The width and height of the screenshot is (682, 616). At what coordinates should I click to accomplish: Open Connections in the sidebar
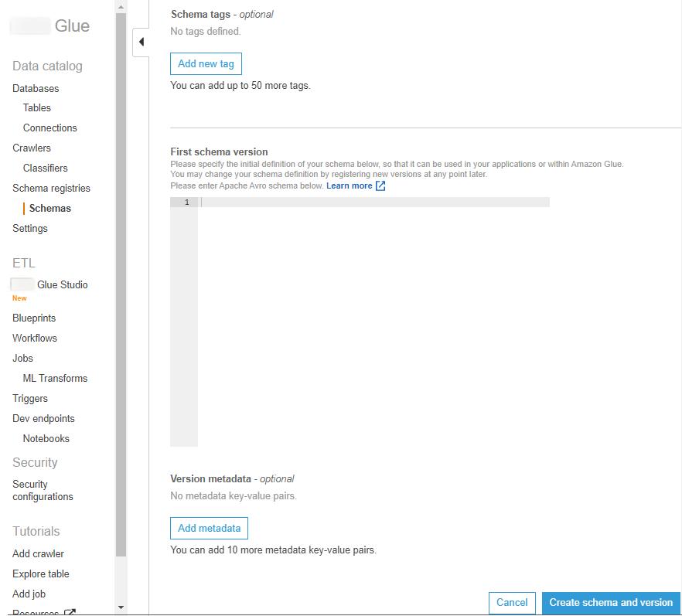click(50, 128)
